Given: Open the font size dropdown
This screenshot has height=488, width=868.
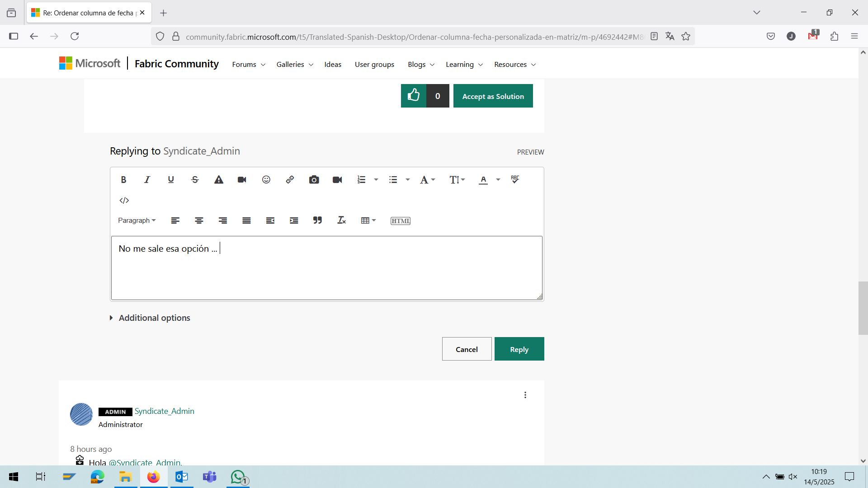Looking at the screenshot, I should [x=457, y=179].
